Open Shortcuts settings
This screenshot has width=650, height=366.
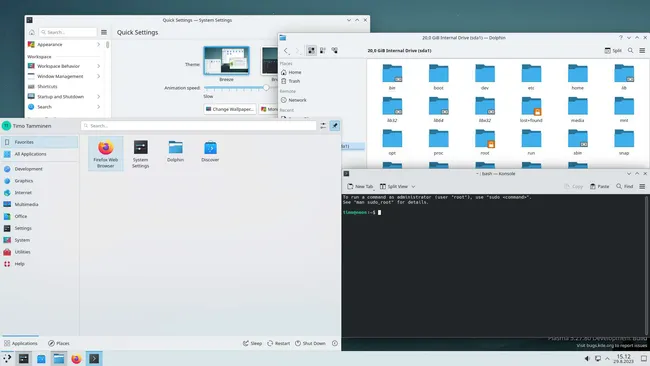click(x=63, y=86)
